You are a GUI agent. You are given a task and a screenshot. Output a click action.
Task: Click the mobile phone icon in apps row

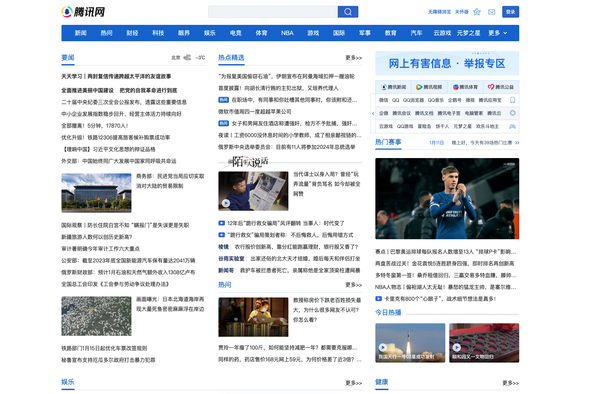(x=512, y=100)
